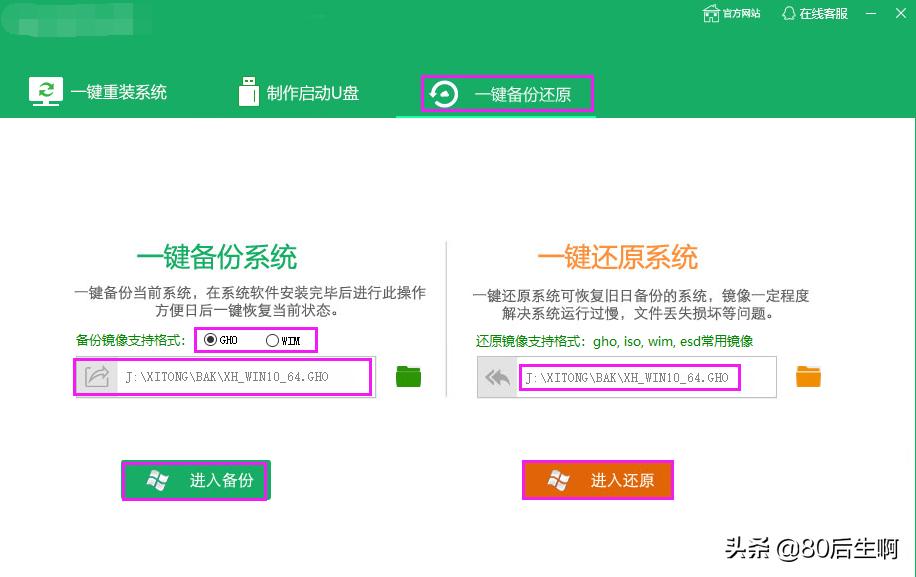Open the 在线客服 customer service link

click(823, 13)
